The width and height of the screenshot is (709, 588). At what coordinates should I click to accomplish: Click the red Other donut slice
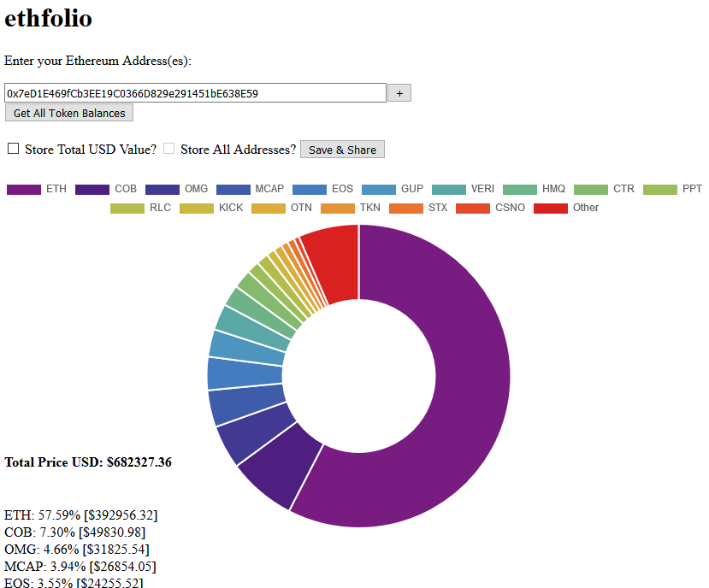(334, 264)
